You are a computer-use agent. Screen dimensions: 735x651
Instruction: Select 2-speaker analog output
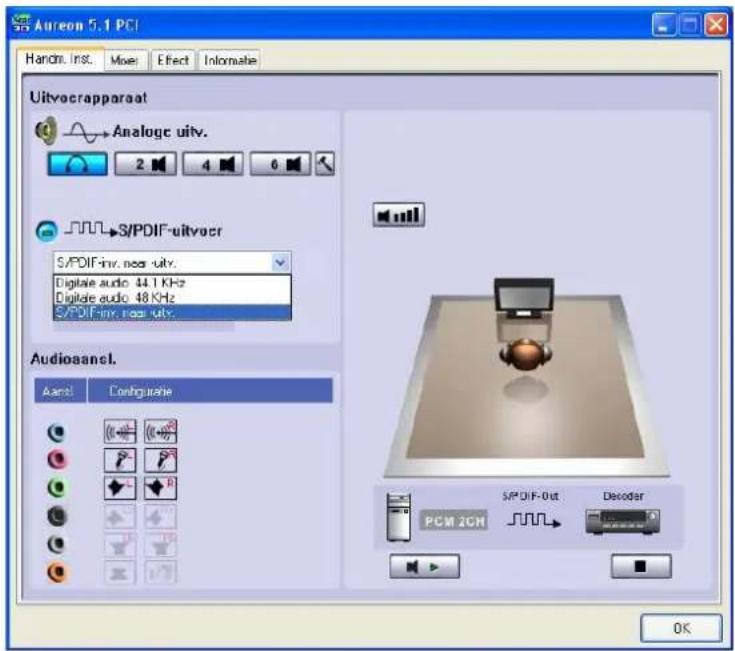146,164
